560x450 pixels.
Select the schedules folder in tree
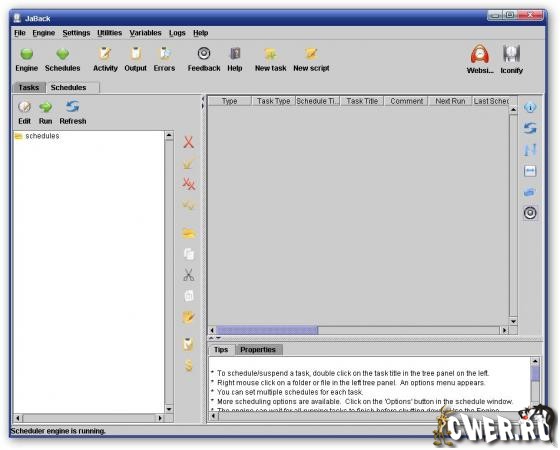(42, 136)
